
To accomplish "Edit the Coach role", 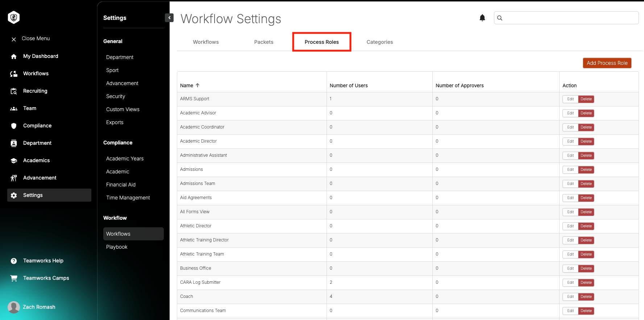I will [570, 297].
